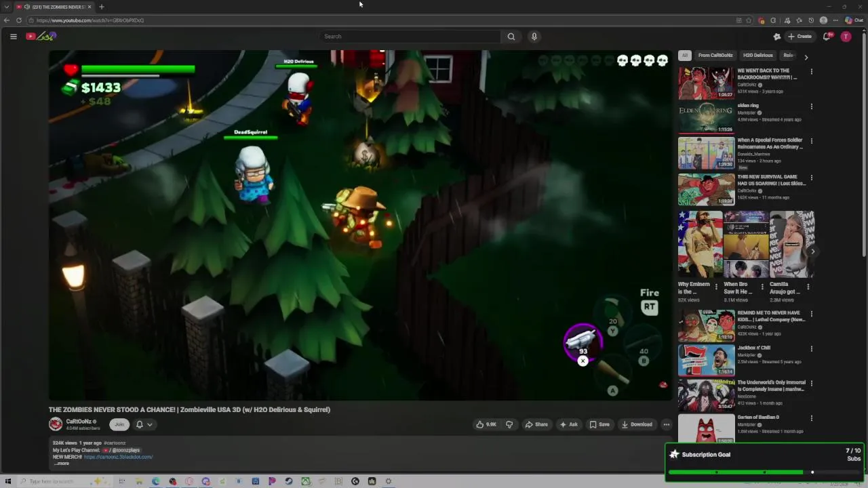Click the Join channel button

119,424
